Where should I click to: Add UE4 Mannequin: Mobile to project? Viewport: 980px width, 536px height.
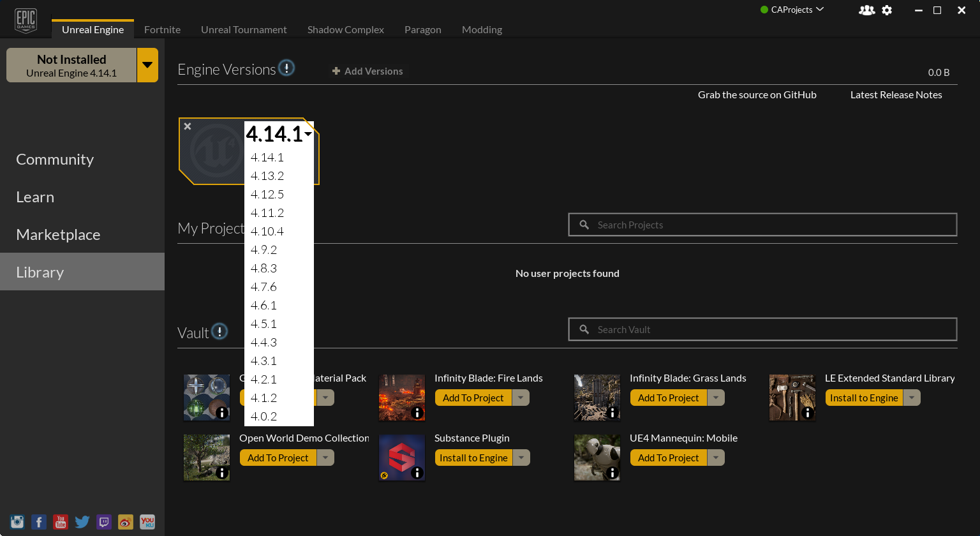pos(669,458)
